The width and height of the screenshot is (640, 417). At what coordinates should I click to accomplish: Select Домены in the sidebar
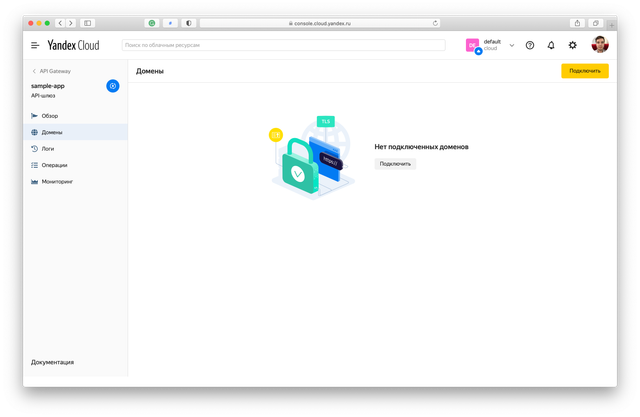[x=53, y=132]
